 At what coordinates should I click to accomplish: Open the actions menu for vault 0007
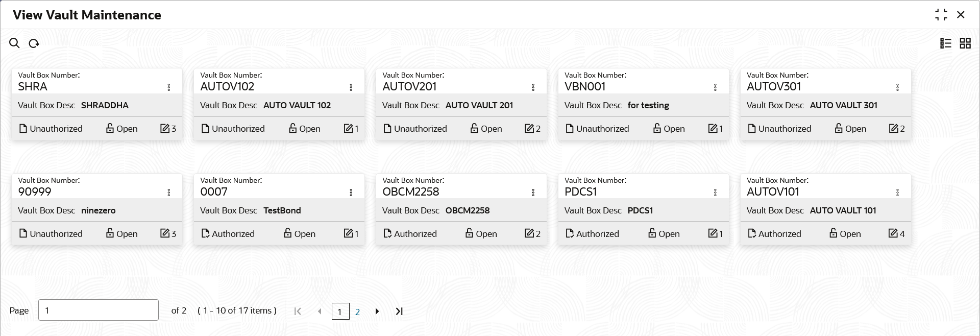coord(351,193)
